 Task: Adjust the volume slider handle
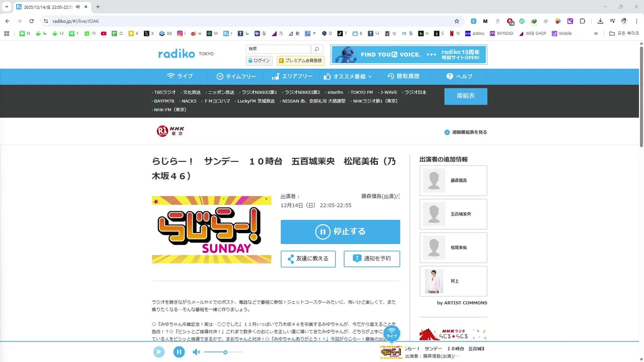(225, 352)
